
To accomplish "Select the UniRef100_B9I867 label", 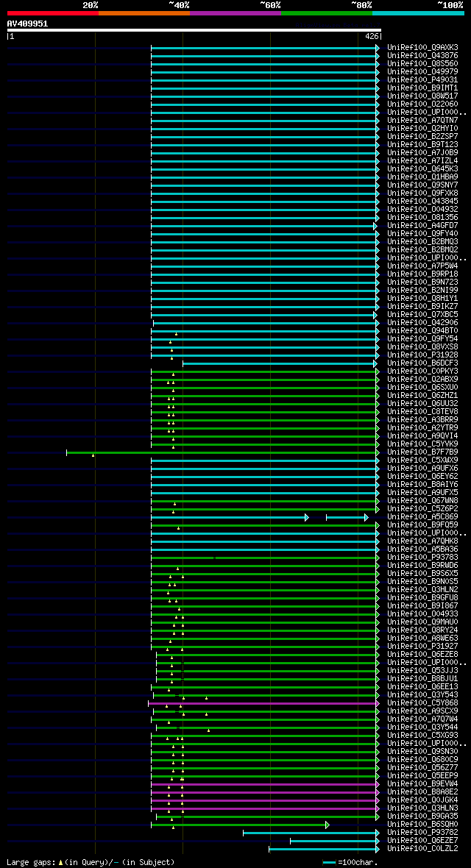I will 422,605.
